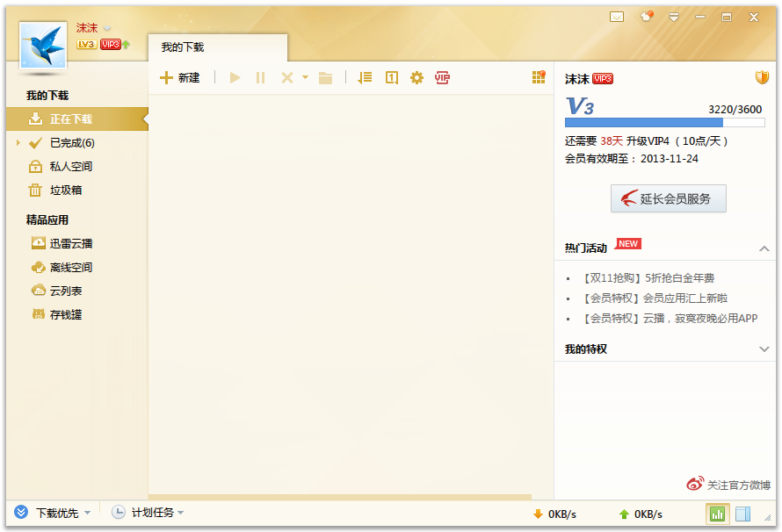Screen dimensions: 782x532
Task: Click the download speed 0KB/s indicator
Action: [554, 514]
